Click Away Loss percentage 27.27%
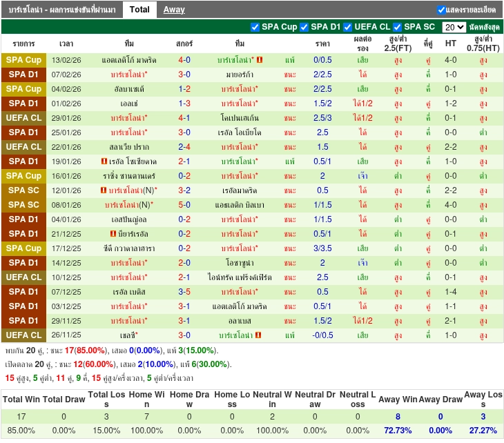504x443 pixels. click(x=483, y=431)
